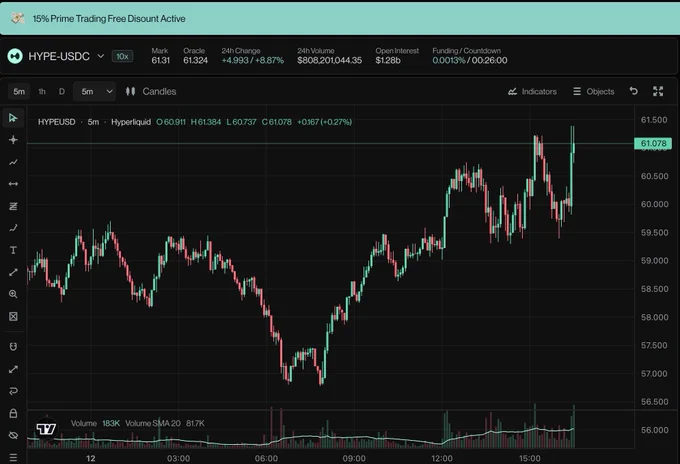Switch to the 1h timeframe tab
Screen dimensions: 680x464
(42, 91)
